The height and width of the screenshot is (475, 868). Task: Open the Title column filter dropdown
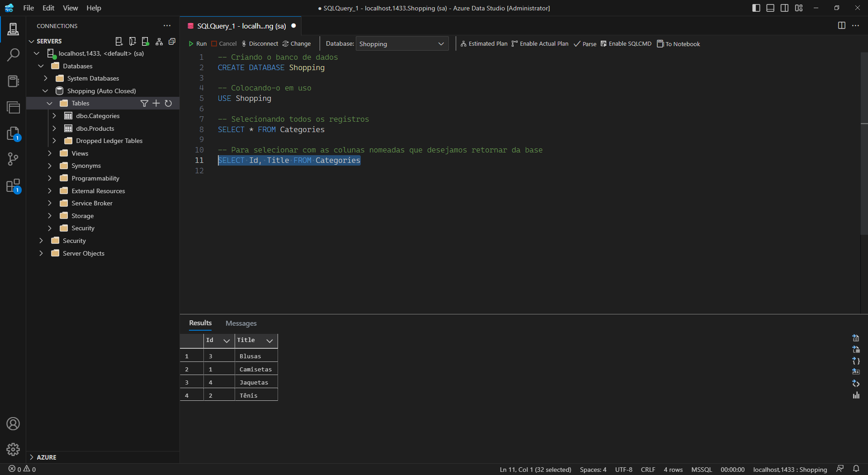pos(269,341)
